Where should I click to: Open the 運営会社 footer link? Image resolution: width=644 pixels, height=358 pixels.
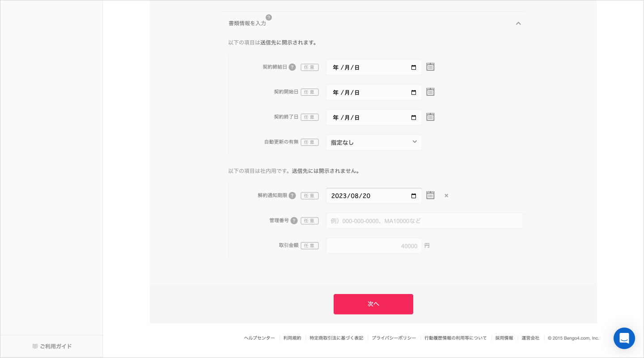530,338
